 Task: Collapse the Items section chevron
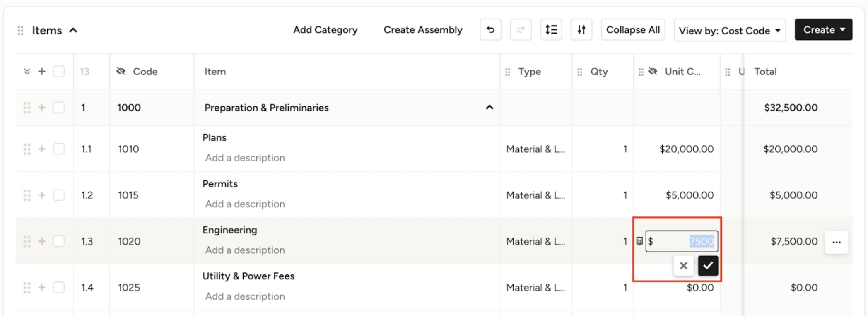[73, 30]
